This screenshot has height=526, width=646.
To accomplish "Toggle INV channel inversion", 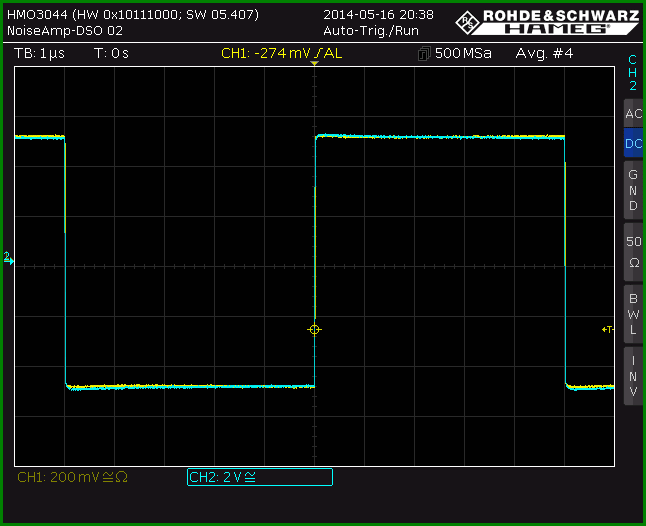I will [x=634, y=376].
